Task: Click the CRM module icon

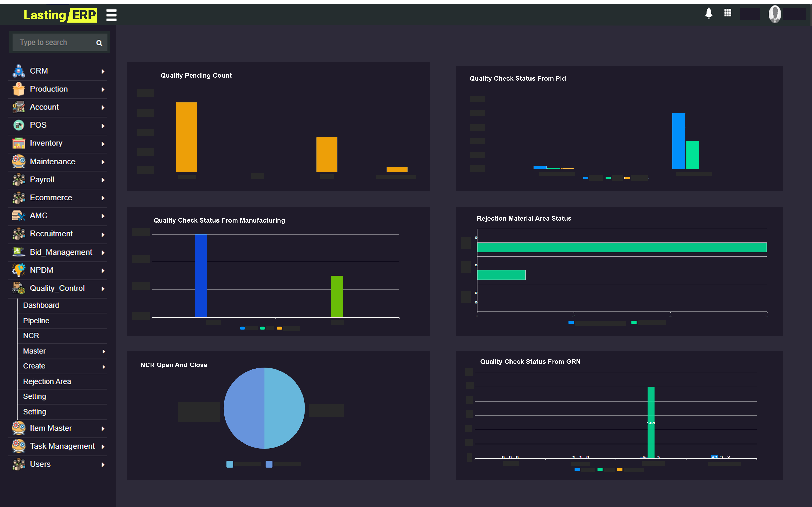Action: click(x=18, y=71)
